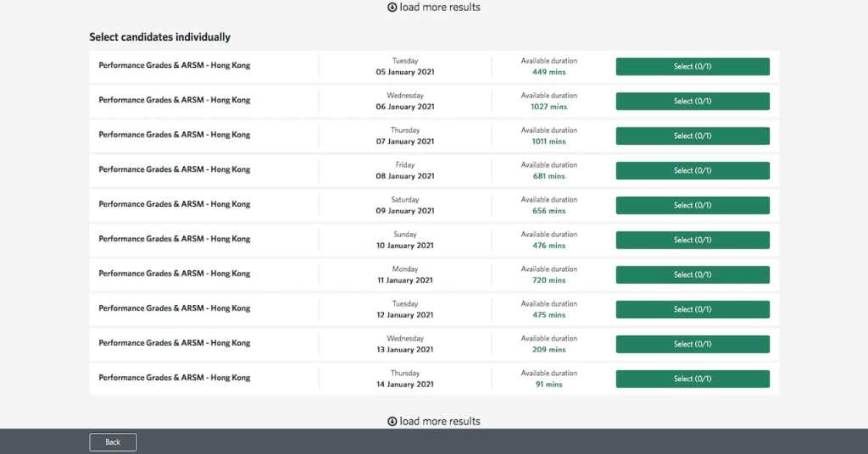Click the Select candidates individually heading
Image resolution: width=868 pixels, height=454 pixels.
(160, 37)
